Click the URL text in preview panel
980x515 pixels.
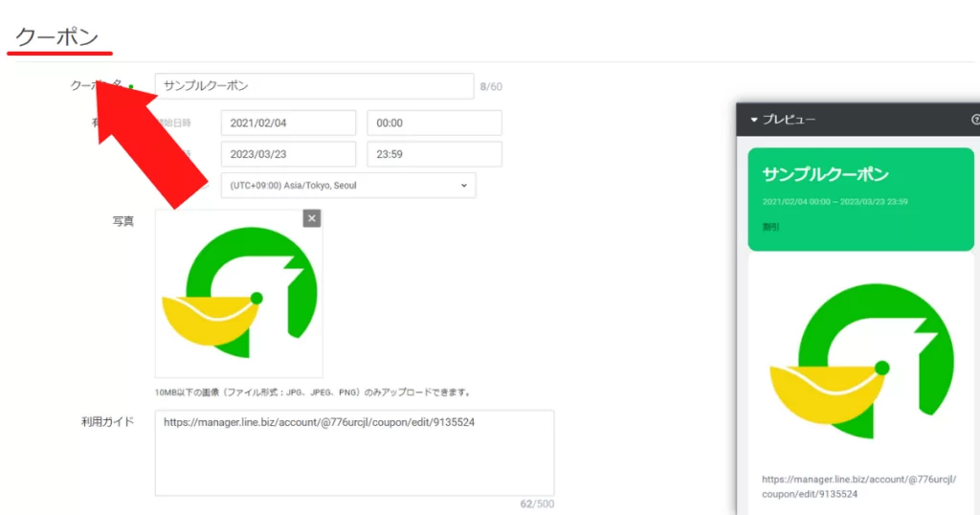coord(858,487)
